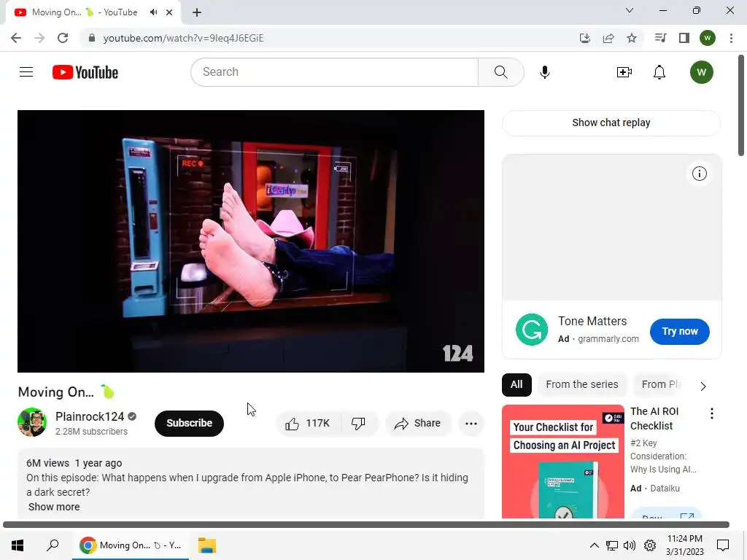Viewport: 747px width, 560px height.
Task: Click the YouTube search magnifier button
Action: tap(500, 72)
